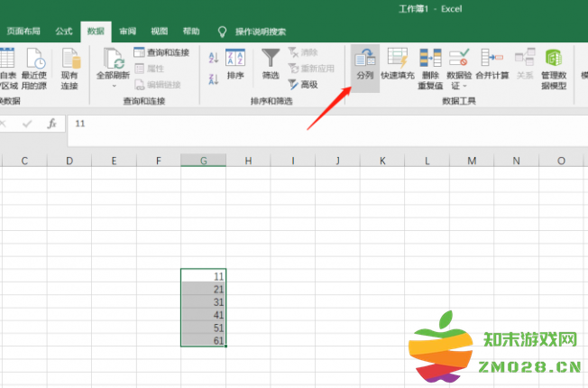The image size is (588, 388).
Task: Open Queries & Connections (查询和连接)
Action: pos(161,52)
